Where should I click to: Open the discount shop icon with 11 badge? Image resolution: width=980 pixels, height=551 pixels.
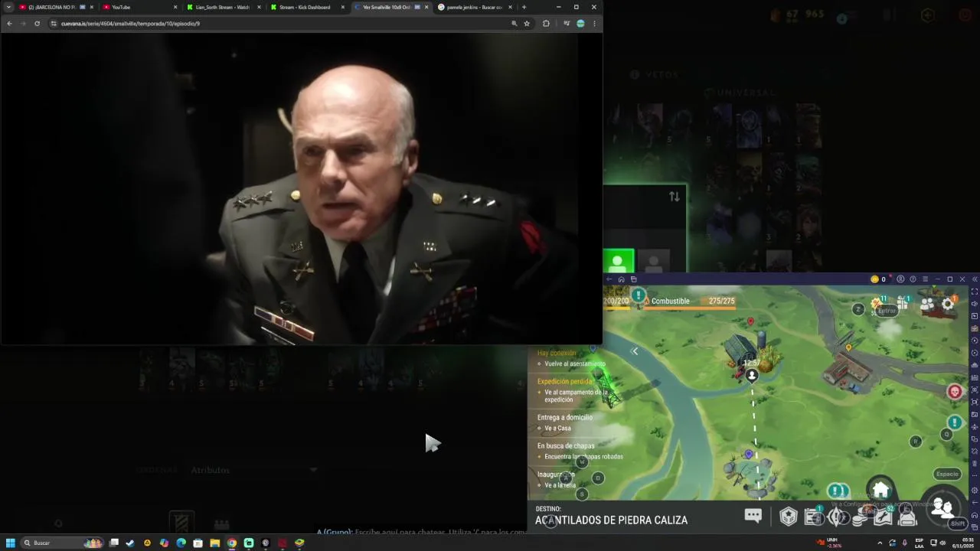(x=877, y=304)
